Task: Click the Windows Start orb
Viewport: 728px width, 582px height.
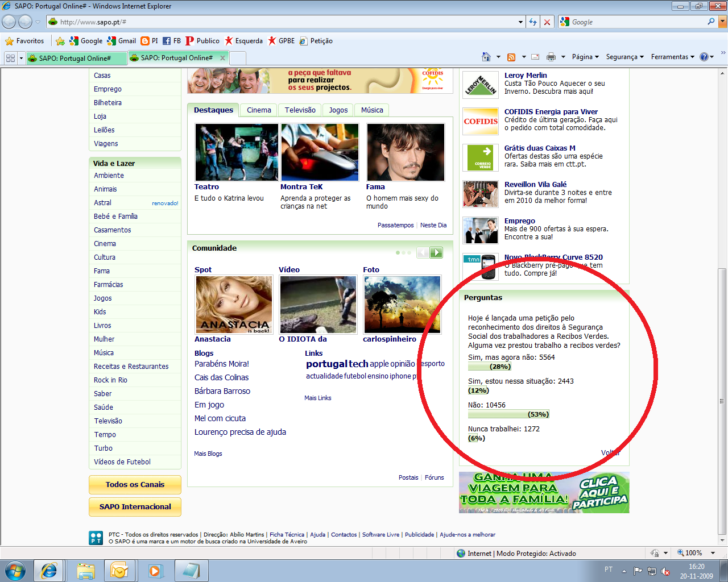Action: (15, 571)
